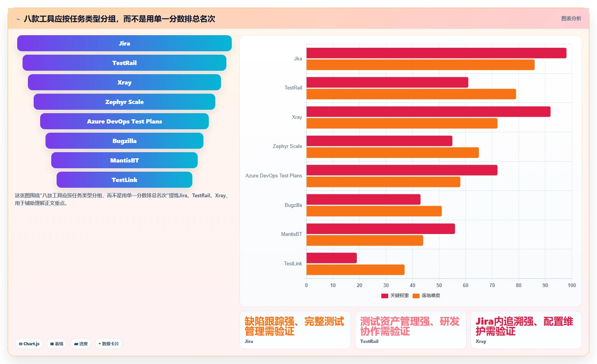597x364 pixels.
Task: Click the TestLink red bar
Action: (332, 258)
